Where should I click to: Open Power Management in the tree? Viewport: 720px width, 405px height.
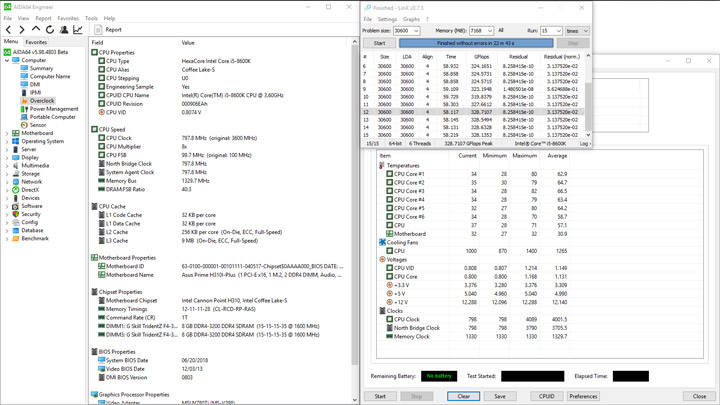tap(54, 109)
